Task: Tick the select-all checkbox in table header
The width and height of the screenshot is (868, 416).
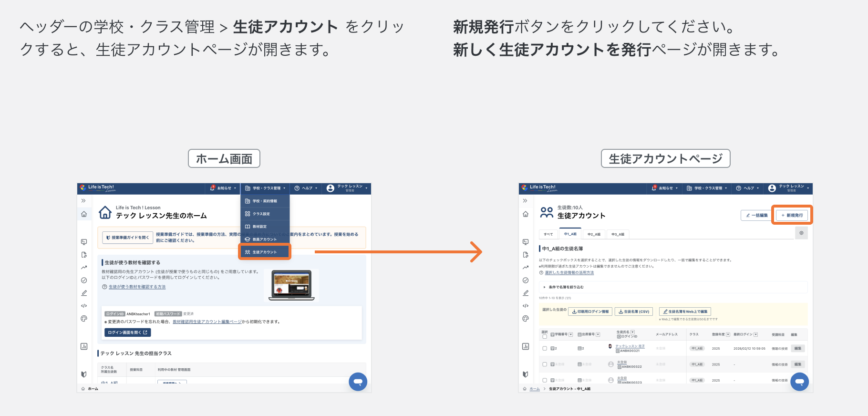Action: pos(545,337)
